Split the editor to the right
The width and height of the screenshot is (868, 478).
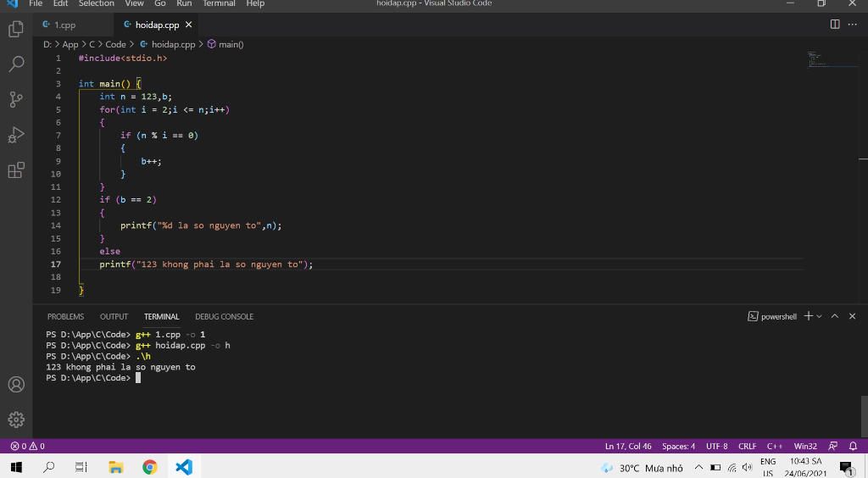coord(835,25)
